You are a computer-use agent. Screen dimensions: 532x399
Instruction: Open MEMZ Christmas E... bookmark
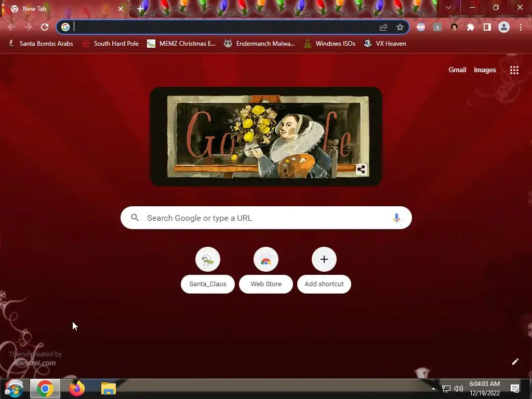click(x=181, y=44)
